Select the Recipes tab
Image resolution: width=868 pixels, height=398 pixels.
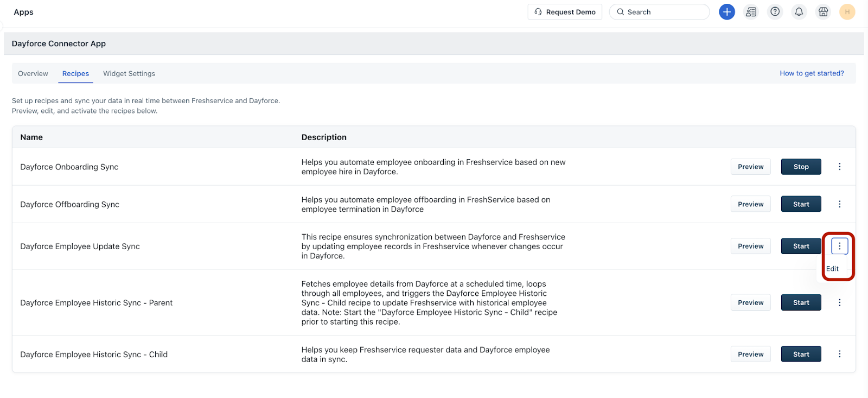[x=75, y=74]
